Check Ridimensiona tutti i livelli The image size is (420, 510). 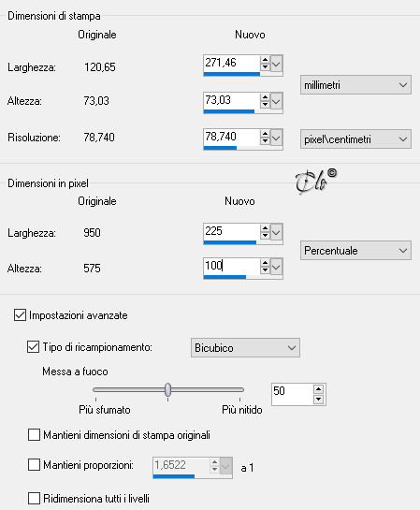coord(34,498)
